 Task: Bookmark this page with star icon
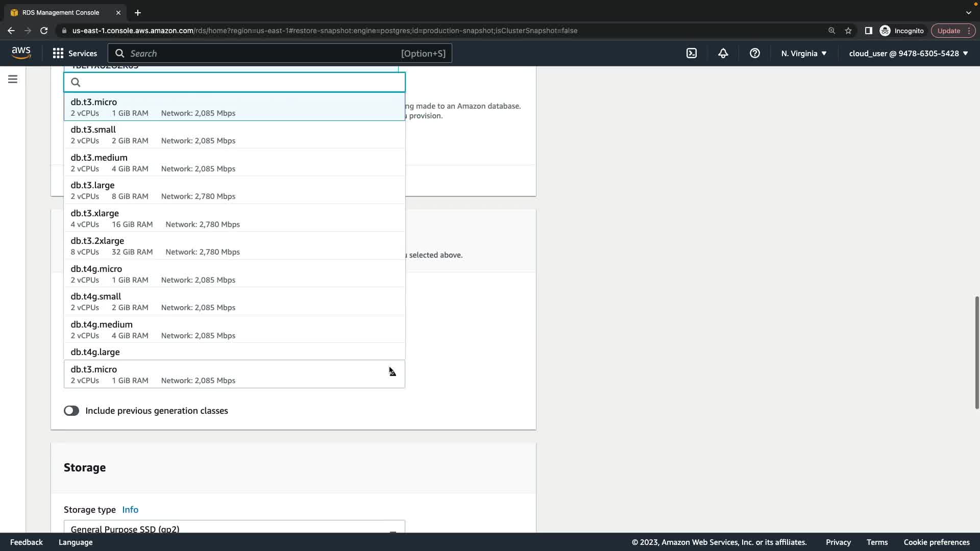(x=848, y=31)
